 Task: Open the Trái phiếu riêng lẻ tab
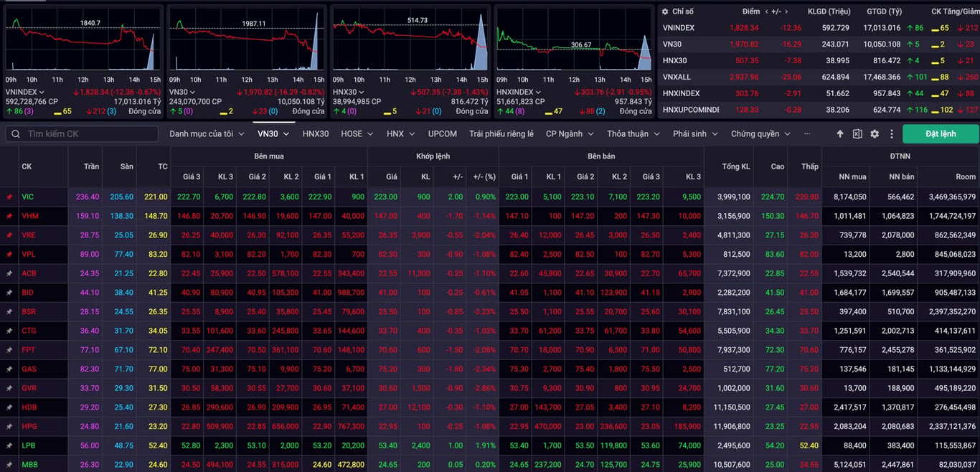coord(501,134)
